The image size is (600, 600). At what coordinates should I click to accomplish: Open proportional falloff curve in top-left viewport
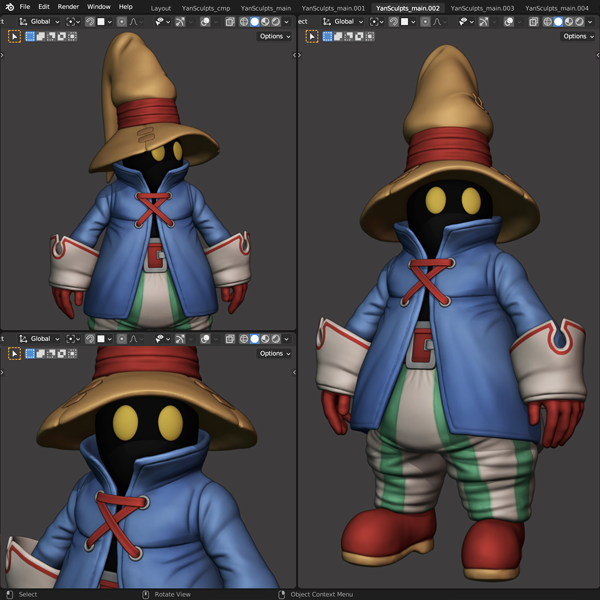(136, 22)
